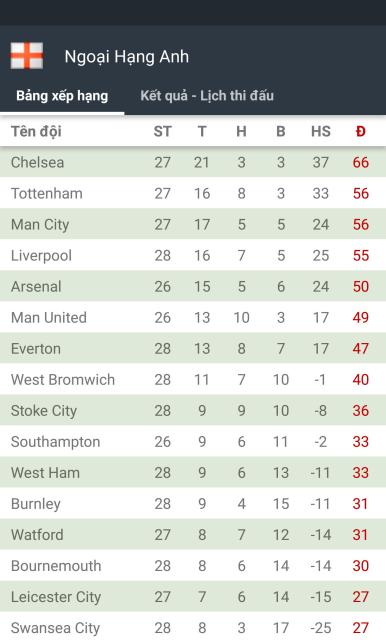The height and width of the screenshot is (640, 386).
Task: Open the Chelsea team row
Action: tap(193, 162)
